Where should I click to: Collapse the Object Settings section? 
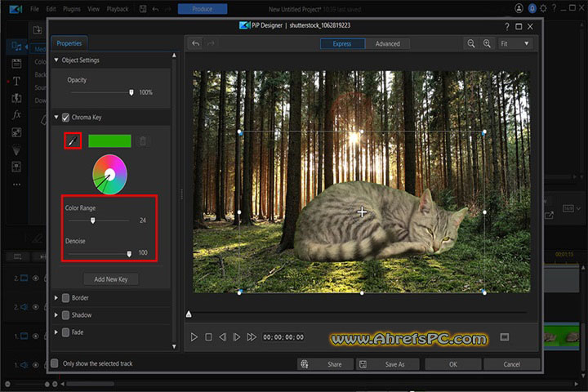pyautogui.click(x=56, y=60)
